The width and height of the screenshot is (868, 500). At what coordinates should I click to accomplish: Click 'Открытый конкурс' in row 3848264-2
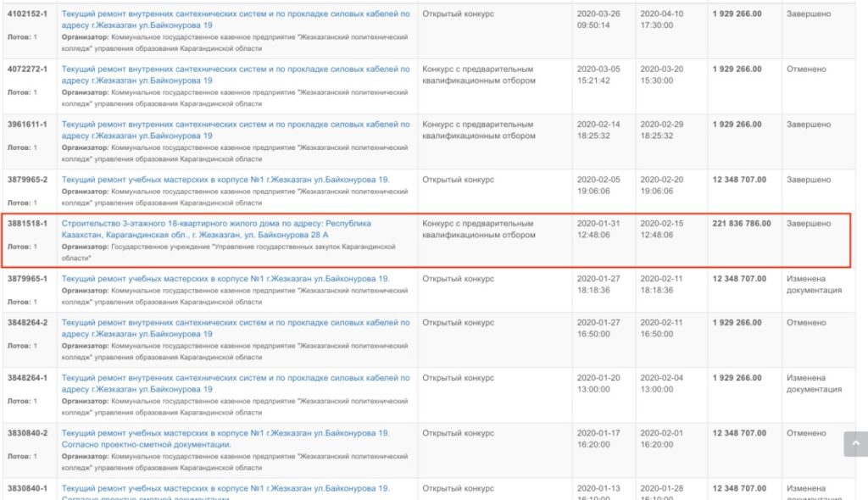[x=459, y=323]
